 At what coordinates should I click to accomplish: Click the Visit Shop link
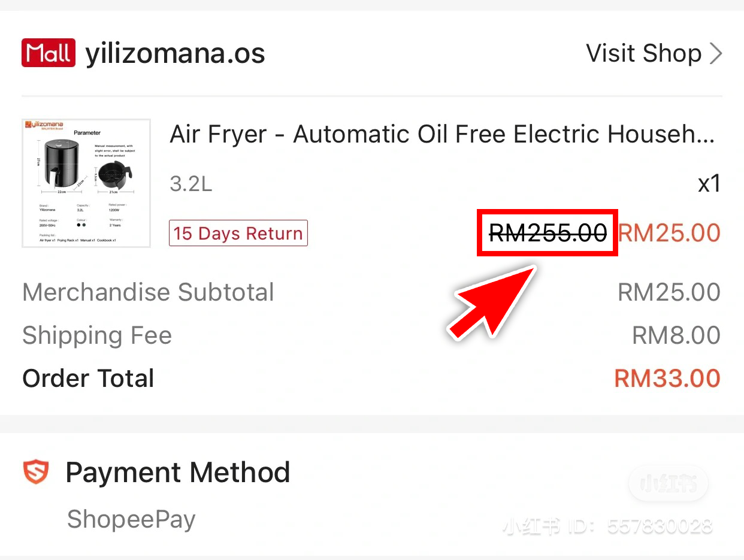[644, 53]
